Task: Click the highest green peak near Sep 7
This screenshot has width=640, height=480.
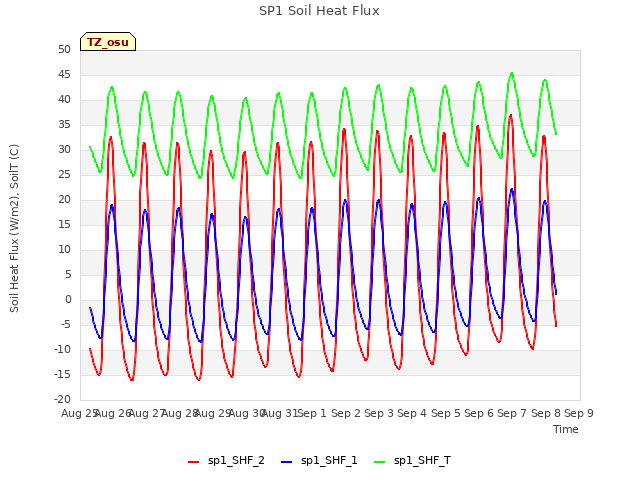Action: coord(512,73)
